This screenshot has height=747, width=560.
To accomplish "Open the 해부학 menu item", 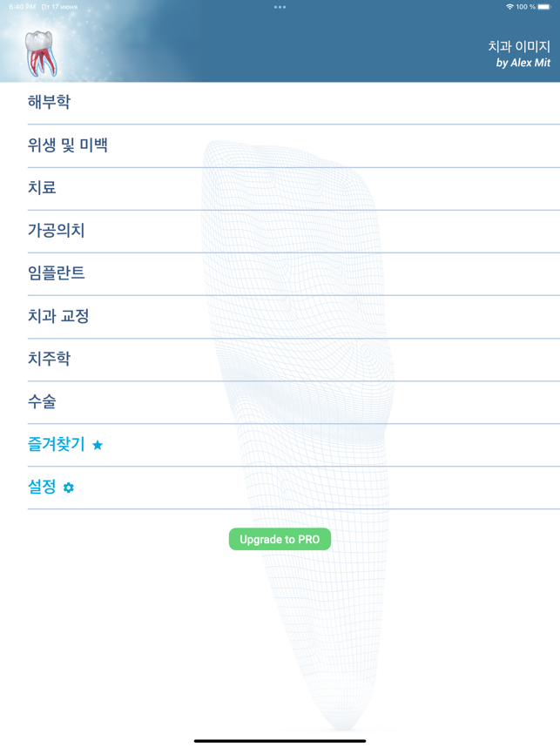I will [49, 102].
